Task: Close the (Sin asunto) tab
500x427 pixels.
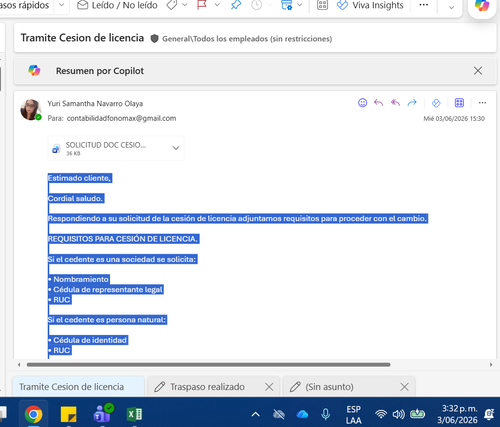Action: (404, 387)
